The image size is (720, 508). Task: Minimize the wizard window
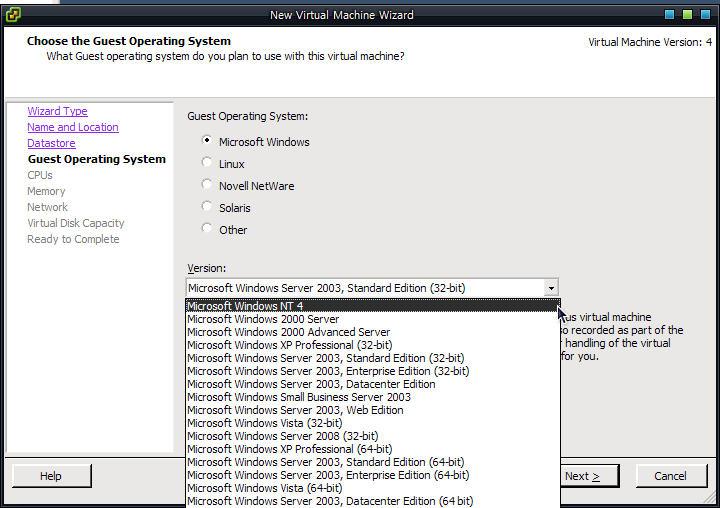coord(669,15)
